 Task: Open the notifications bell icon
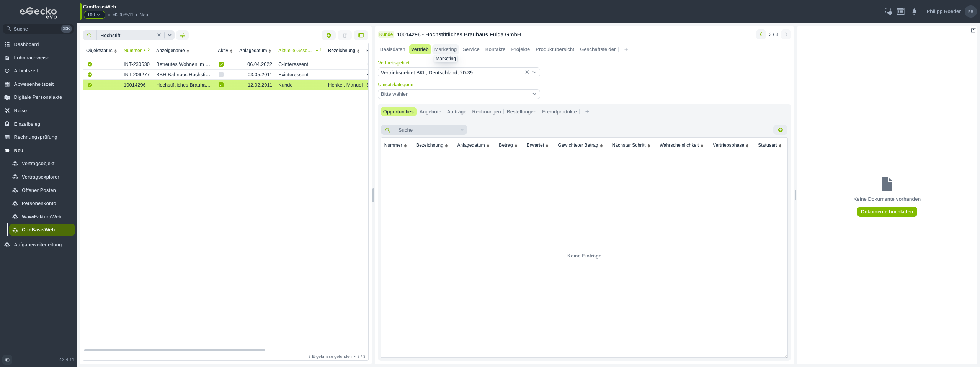[x=914, y=11]
